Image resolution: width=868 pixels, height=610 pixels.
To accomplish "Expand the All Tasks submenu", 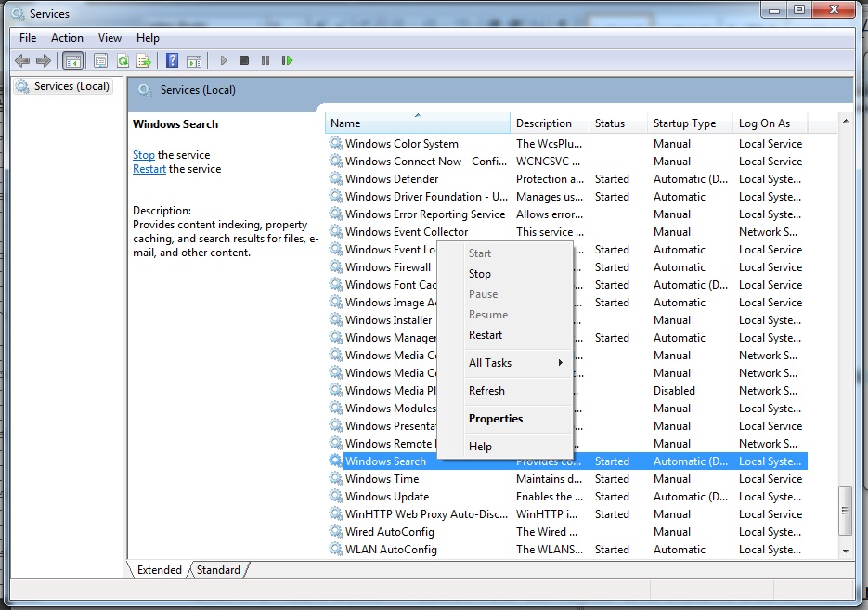I will coord(489,362).
